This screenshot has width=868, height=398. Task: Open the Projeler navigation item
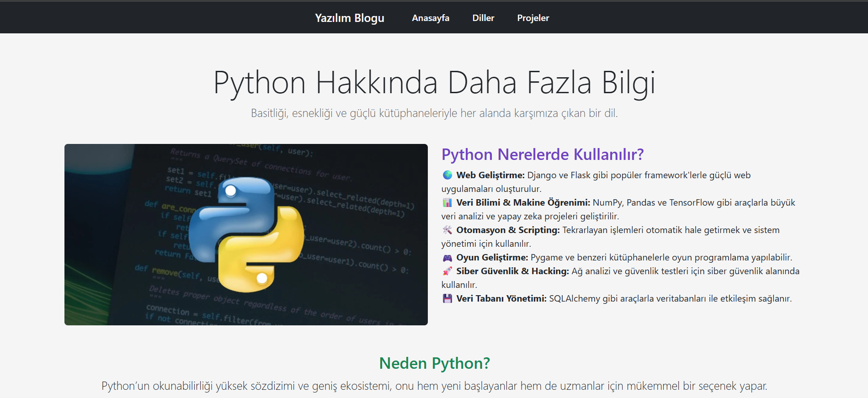click(x=533, y=18)
